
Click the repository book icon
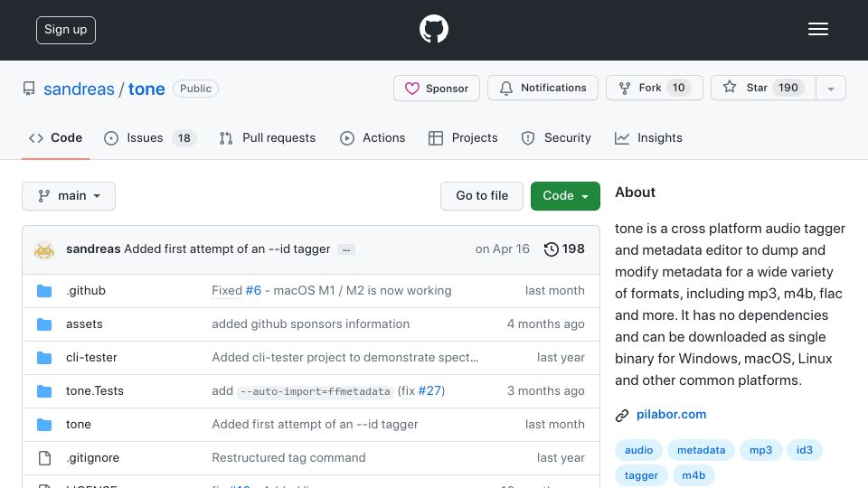[29, 89]
